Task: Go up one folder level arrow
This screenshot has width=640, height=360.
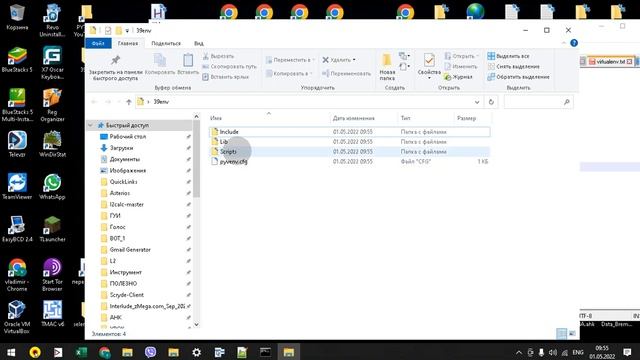Action: [x=129, y=102]
